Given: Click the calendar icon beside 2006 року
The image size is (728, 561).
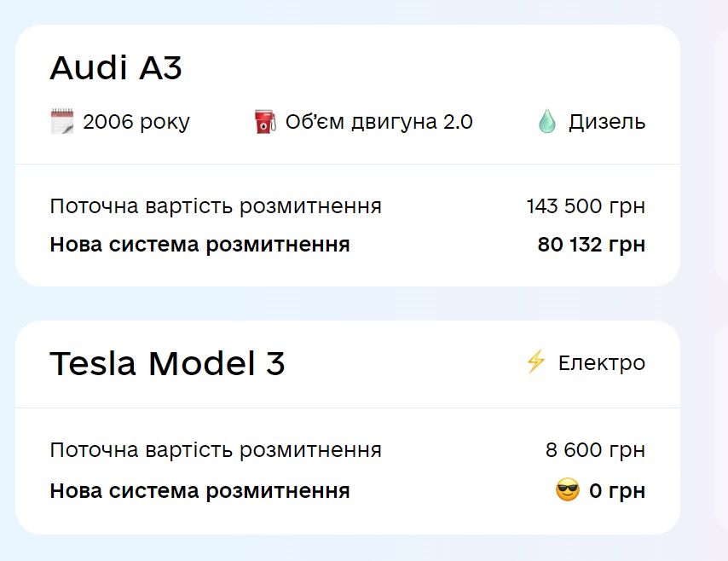Looking at the screenshot, I should [61, 121].
